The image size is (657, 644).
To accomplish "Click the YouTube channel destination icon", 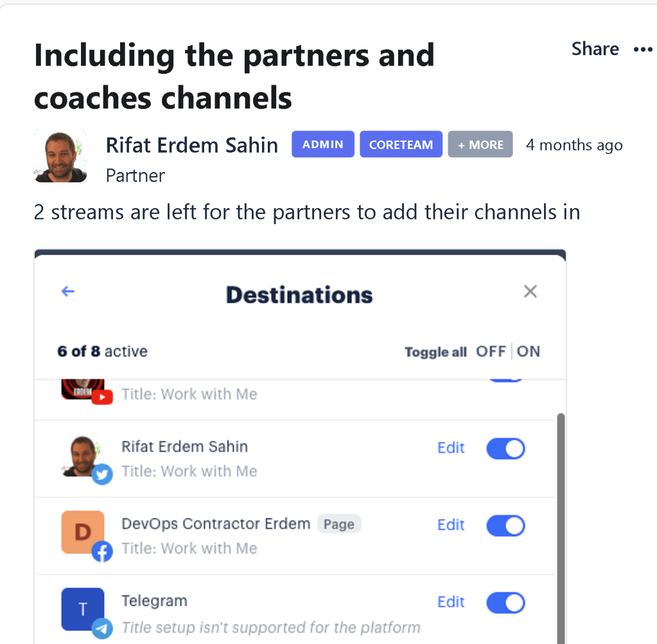I will (86, 392).
